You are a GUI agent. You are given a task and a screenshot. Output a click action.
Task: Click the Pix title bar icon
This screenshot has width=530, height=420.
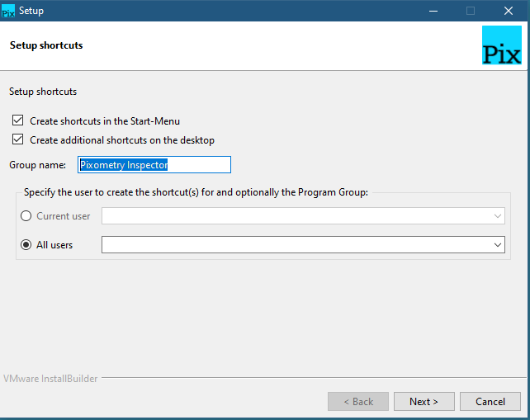click(x=8, y=11)
